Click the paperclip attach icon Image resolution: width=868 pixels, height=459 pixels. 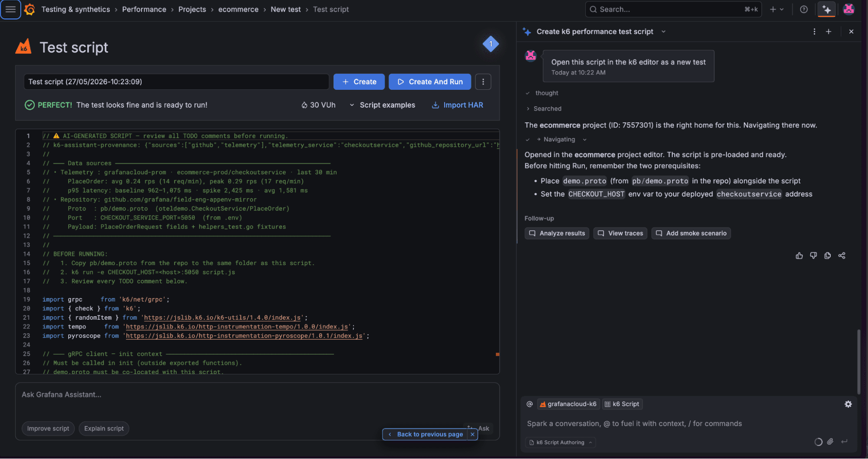pyautogui.click(x=830, y=442)
